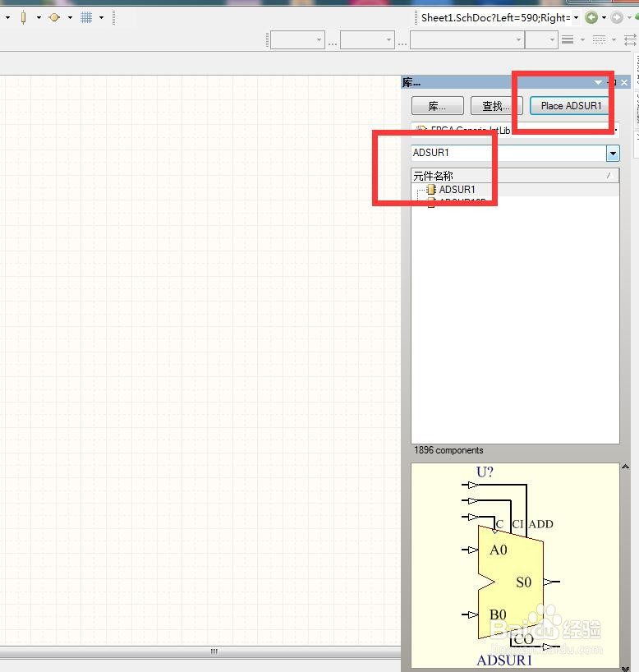Expand the Sheet1.SchDoc address dropdown arrow

(577, 17)
